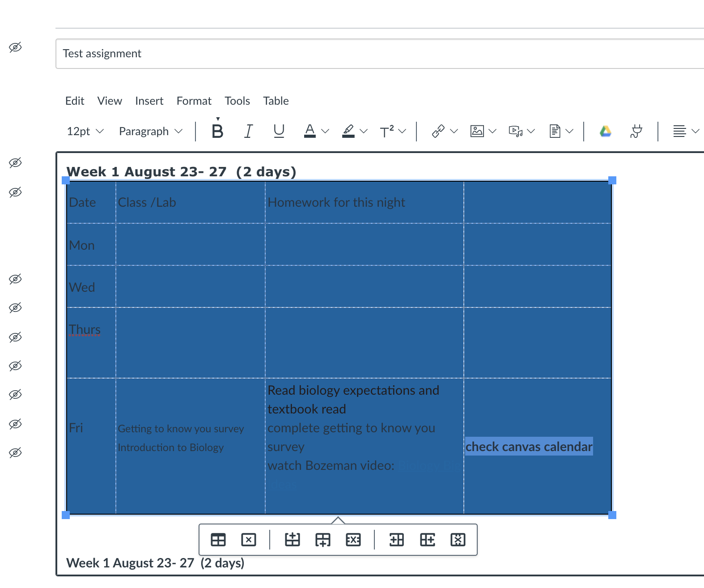Click the 'Class /Lab' header cell
The width and height of the screenshot is (704, 588).
pyautogui.click(x=191, y=202)
